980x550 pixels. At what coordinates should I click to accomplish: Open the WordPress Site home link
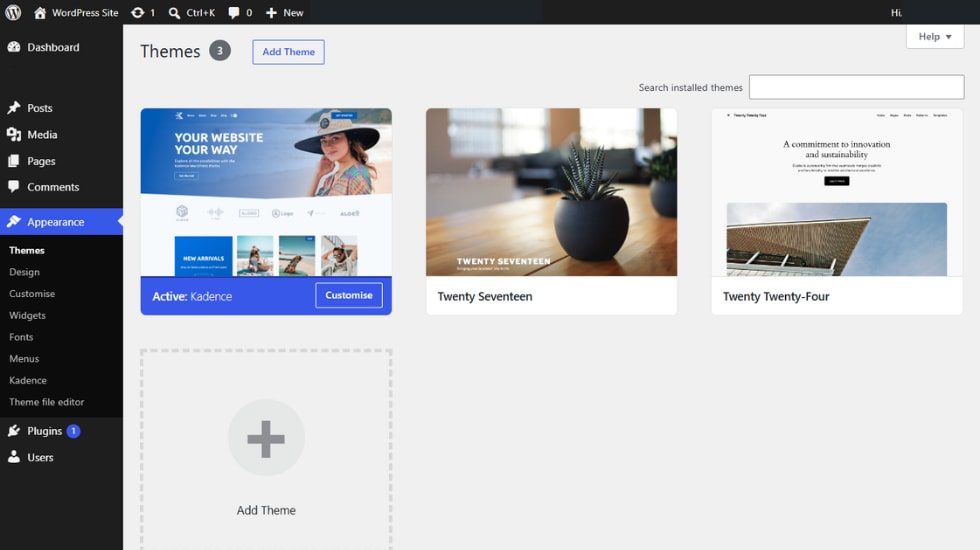click(x=76, y=12)
